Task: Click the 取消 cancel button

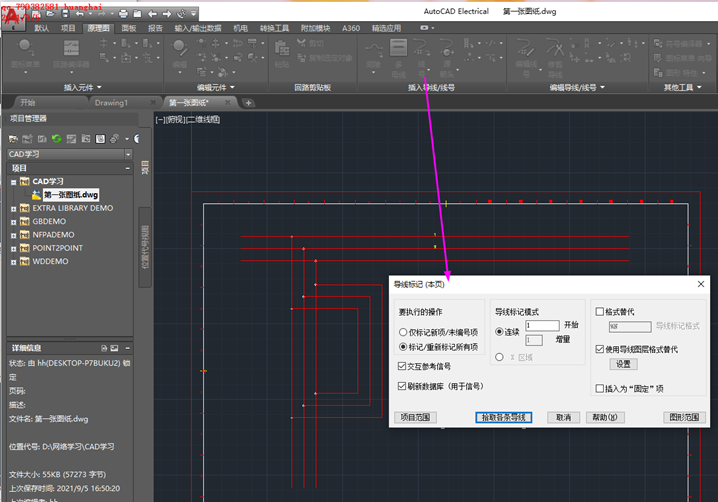Action: [563, 417]
